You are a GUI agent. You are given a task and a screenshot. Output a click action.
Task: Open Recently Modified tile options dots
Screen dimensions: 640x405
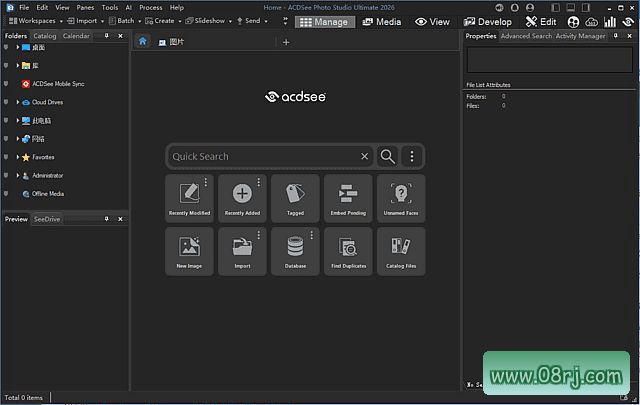(206, 182)
